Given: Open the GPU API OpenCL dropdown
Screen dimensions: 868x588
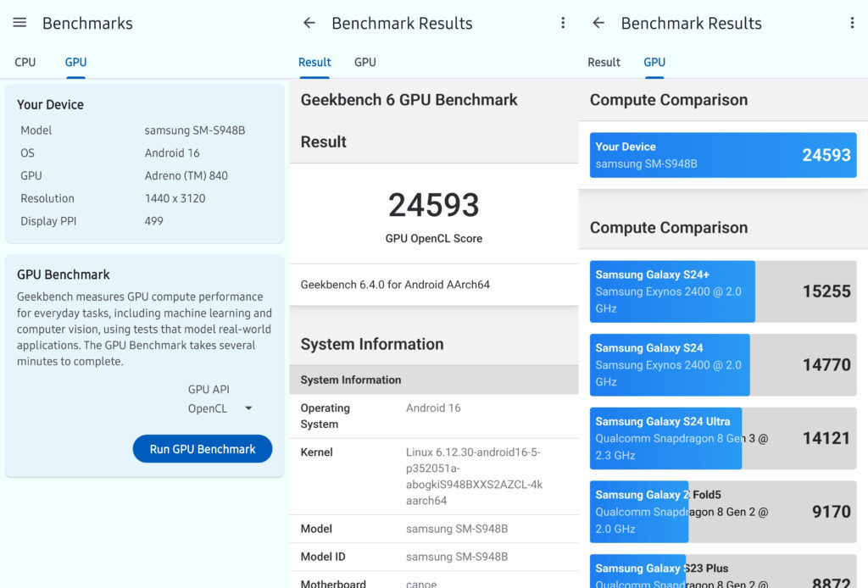Looking at the screenshot, I should (220, 408).
